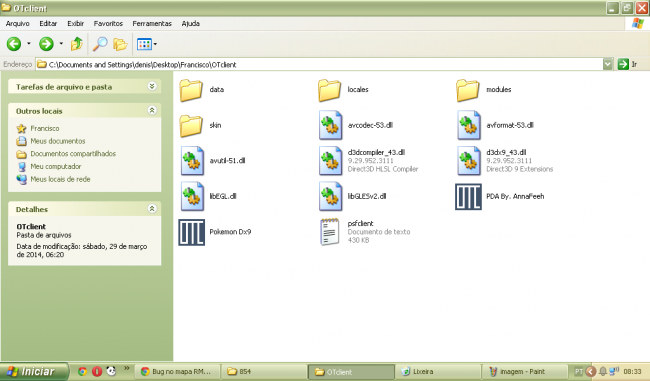Click the green Ir go button

coord(623,64)
